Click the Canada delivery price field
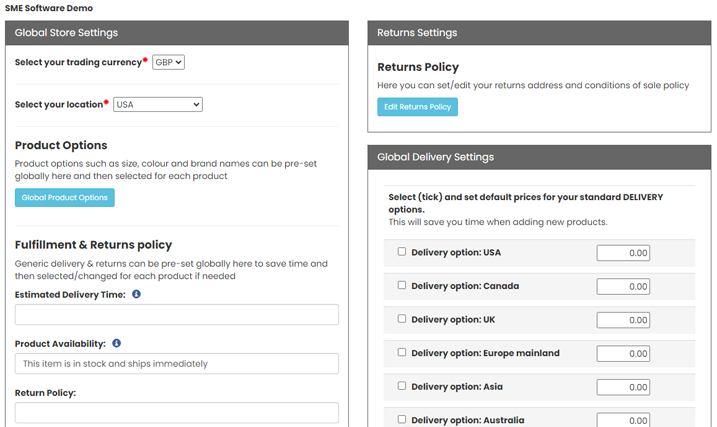This screenshot has height=427, width=717. [622, 286]
